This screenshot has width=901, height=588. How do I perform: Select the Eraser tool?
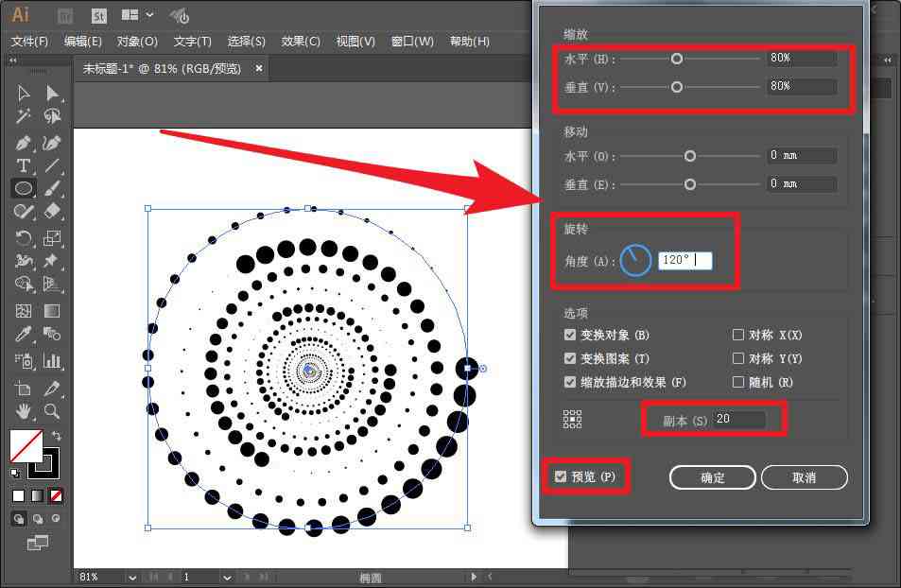pos(52,211)
